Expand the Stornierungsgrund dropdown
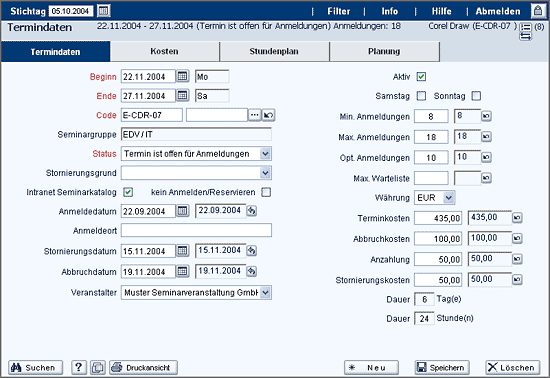Viewport: 550px width, 378px height. coord(266,173)
